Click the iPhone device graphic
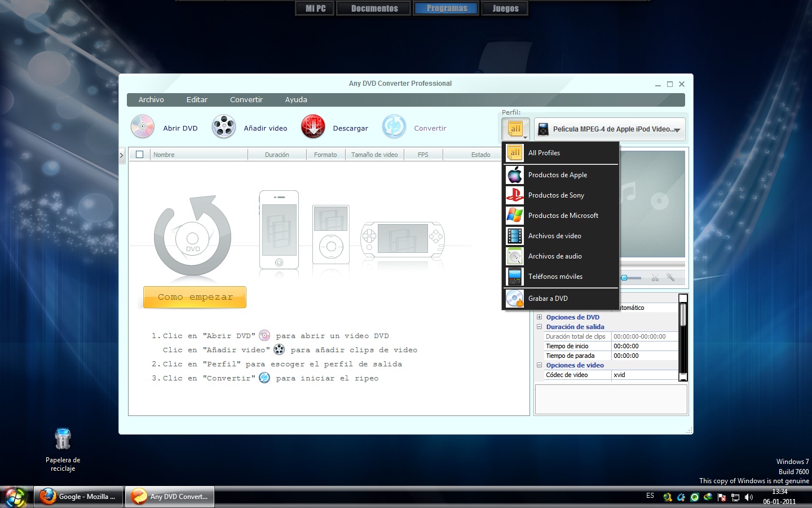The height and width of the screenshot is (508, 812). pyautogui.click(x=279, y=230)
